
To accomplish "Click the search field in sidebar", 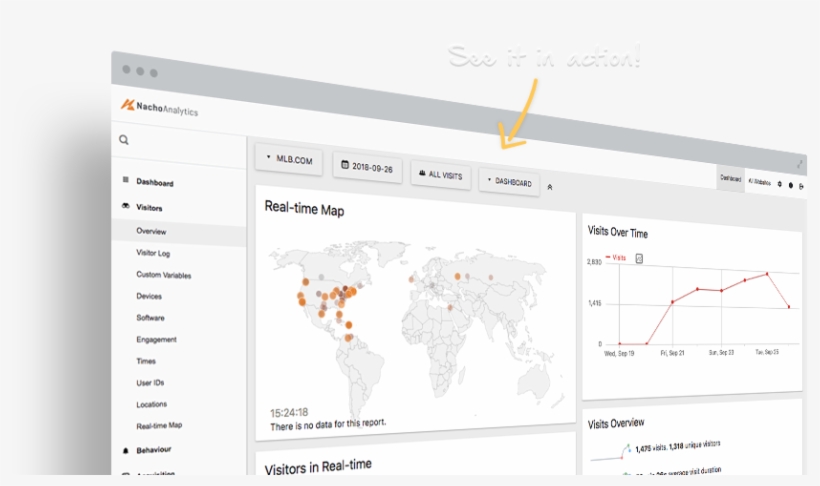I will pyautogui.click(x=179, y=144).
